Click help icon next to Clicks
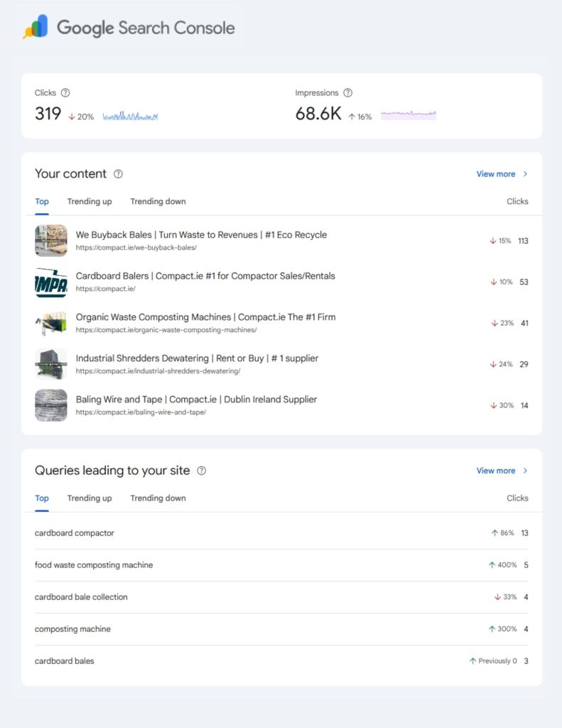 pyautogui.click(x=65, y=92)
